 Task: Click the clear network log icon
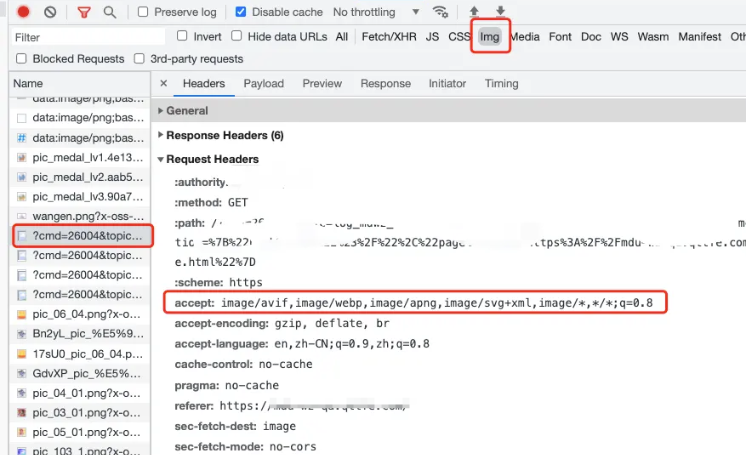coord(50,12)
